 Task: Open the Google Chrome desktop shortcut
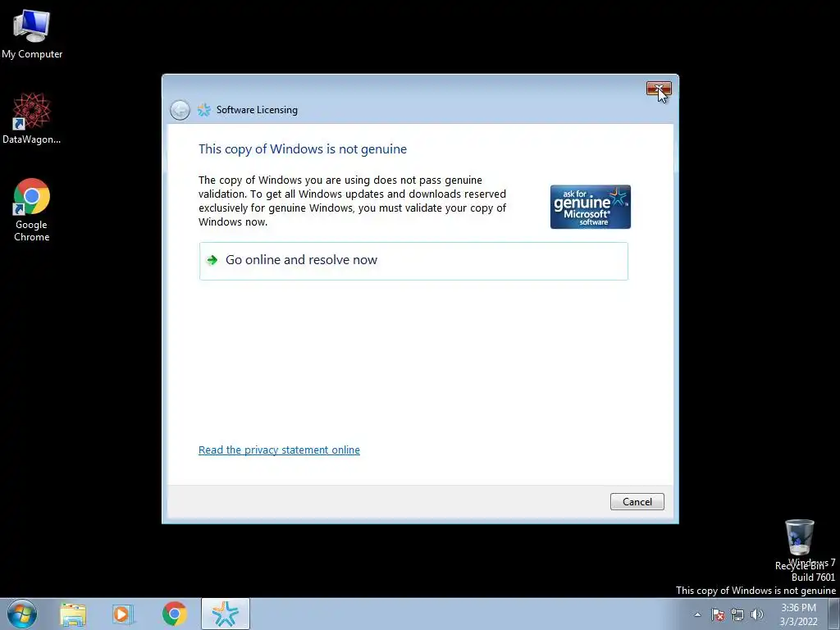point(32,209)
